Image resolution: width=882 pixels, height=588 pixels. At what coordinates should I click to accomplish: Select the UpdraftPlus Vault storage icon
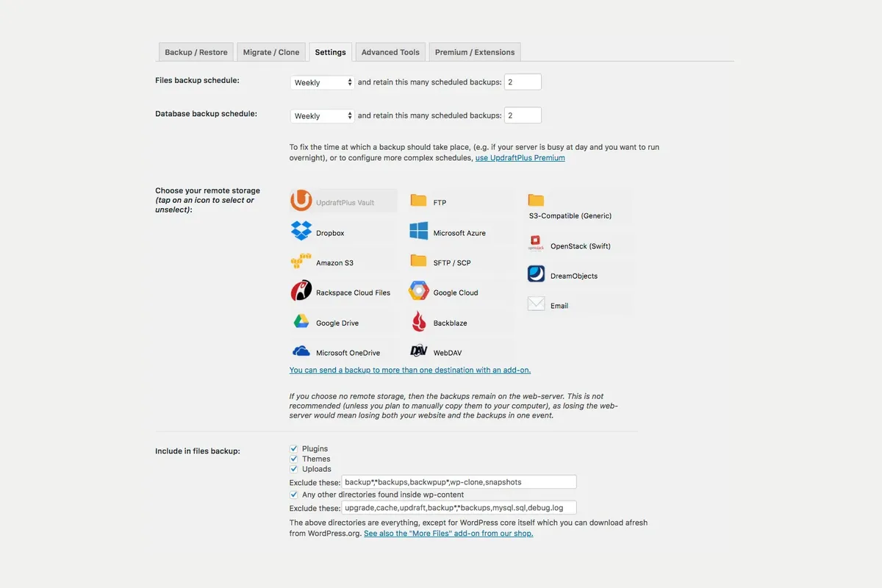(301, 201)
